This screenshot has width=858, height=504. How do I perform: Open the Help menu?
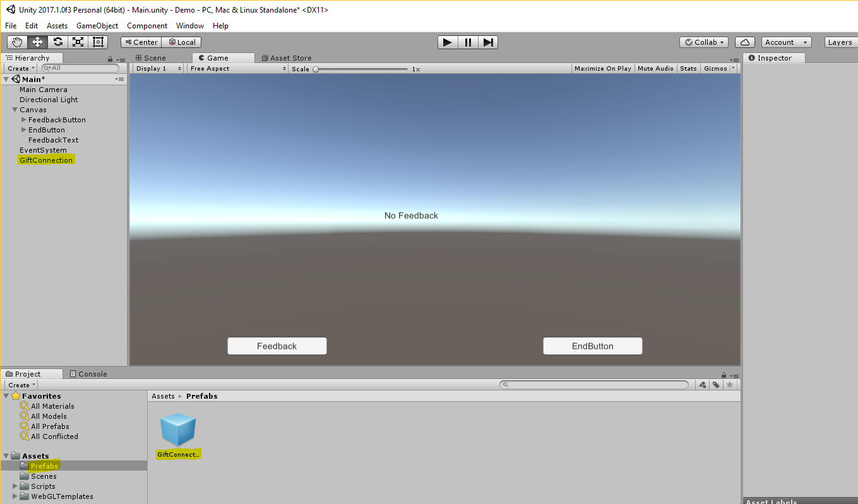point(220,26)
